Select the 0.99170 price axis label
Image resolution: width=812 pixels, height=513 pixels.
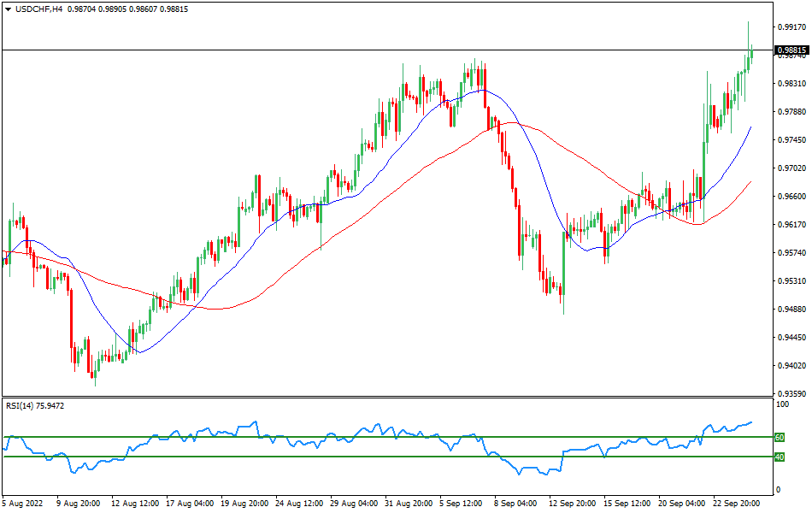click(x=791, y=27)
